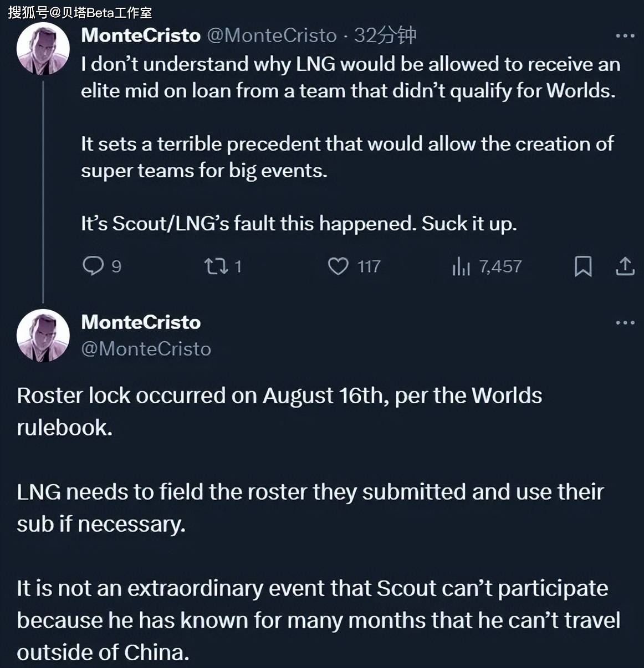Click the retweet arrows icon
Viewport: 644px width, 668px height.
[x=216, y=266]
